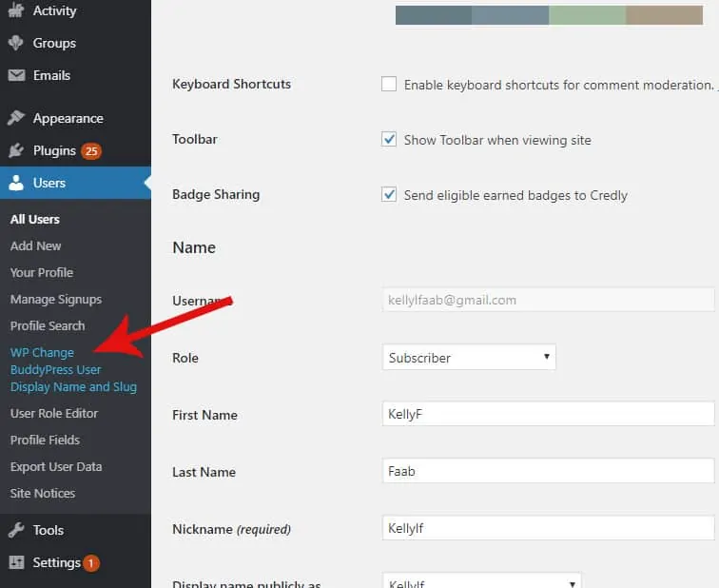Click the disabled Username email field
719x588 pixels.
pyautogui.click(x=549, y=300)
